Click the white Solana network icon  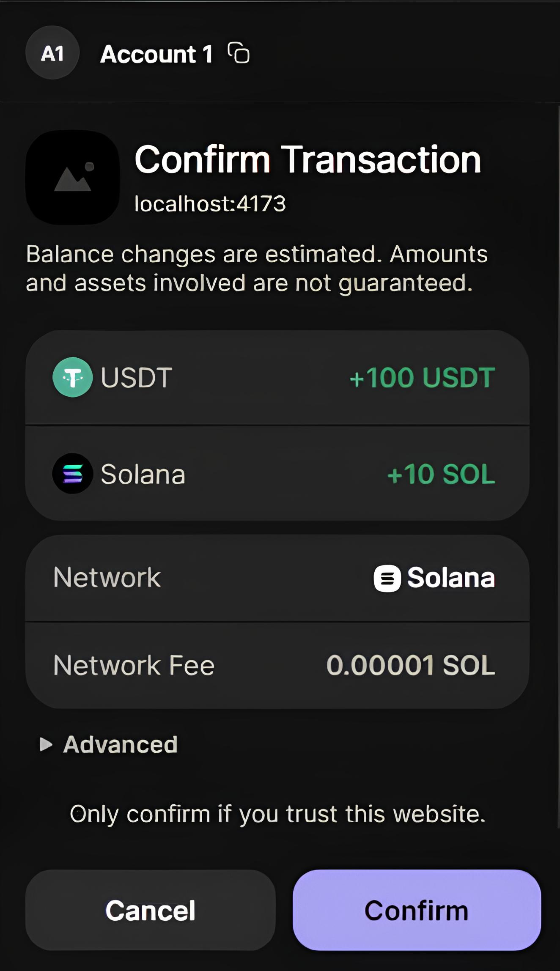coord(387,578)
